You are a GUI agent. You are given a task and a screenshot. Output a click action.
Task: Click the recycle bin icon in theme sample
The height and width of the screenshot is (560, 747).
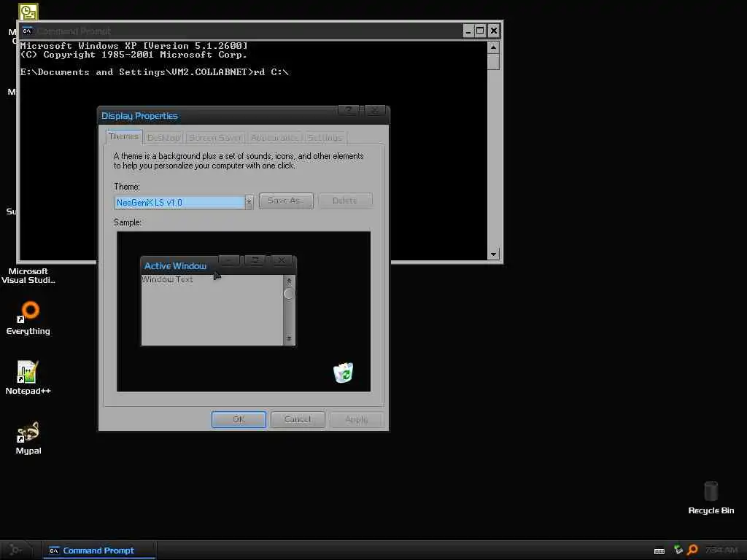pyautogui.click(x=344, y=373)
